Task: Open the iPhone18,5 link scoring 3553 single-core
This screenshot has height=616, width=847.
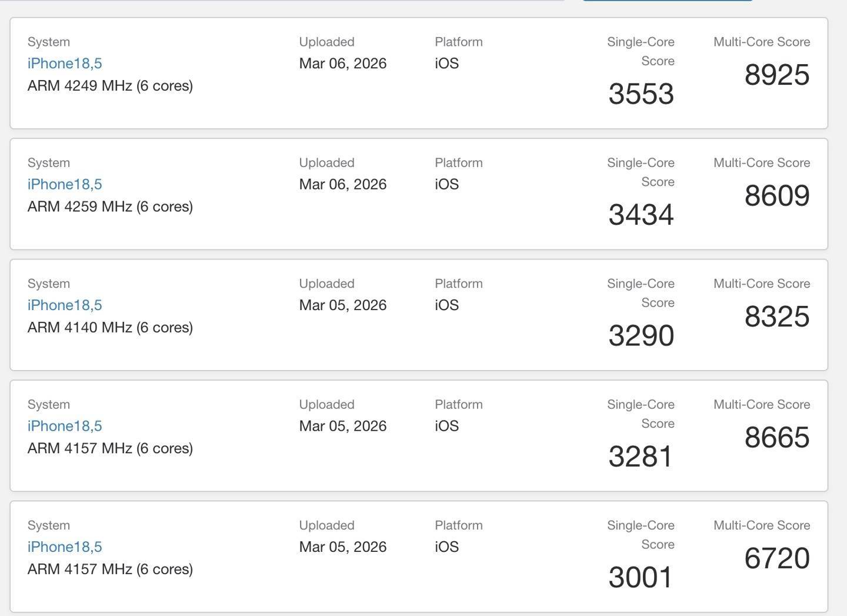Action: pos(65,64)
